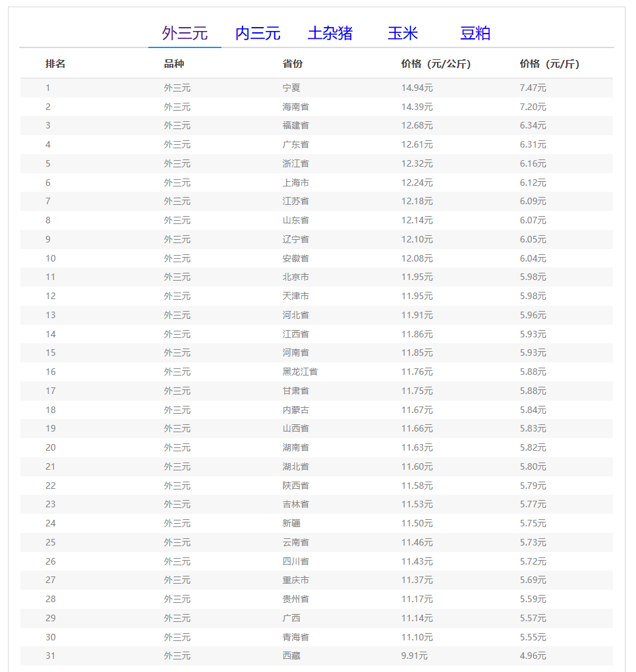Click the 价格（元/公斤） column header
Viewport: 636px width, 672px height.
(436, 64)
